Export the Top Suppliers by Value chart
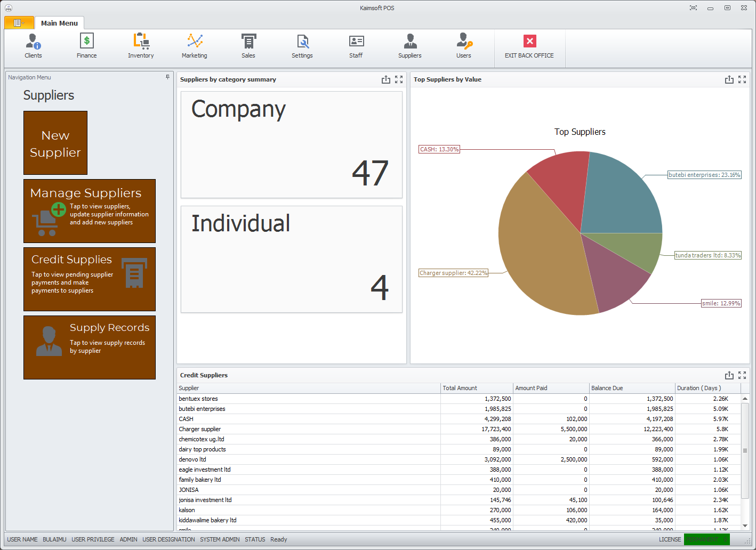The image size is (756, 550). (729, 79)
